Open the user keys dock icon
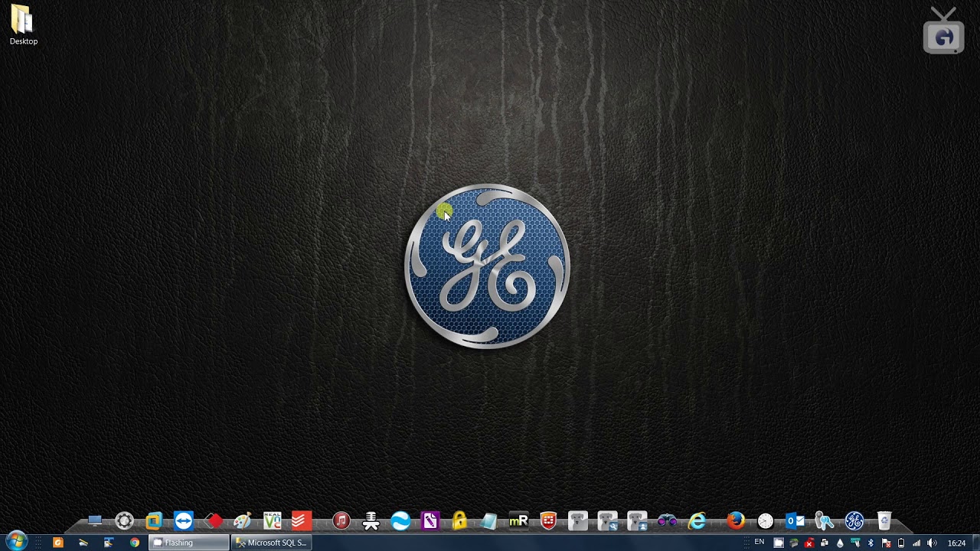 pos(825,521)
